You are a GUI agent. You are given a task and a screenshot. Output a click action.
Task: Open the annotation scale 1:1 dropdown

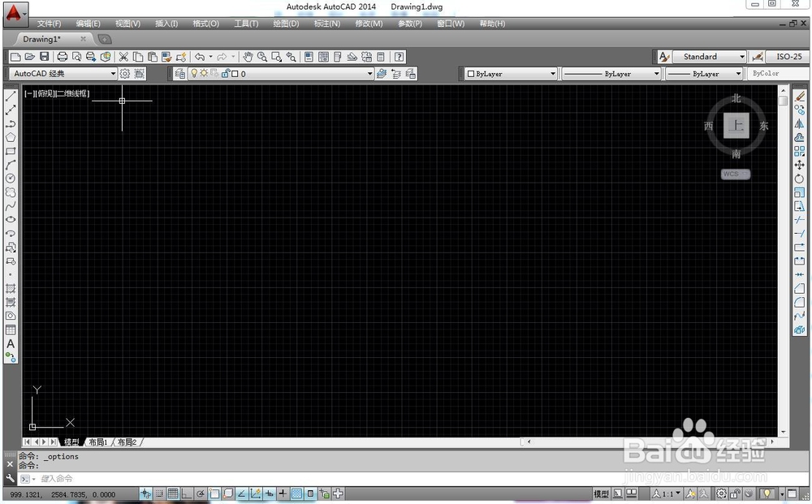pos(666,493)
